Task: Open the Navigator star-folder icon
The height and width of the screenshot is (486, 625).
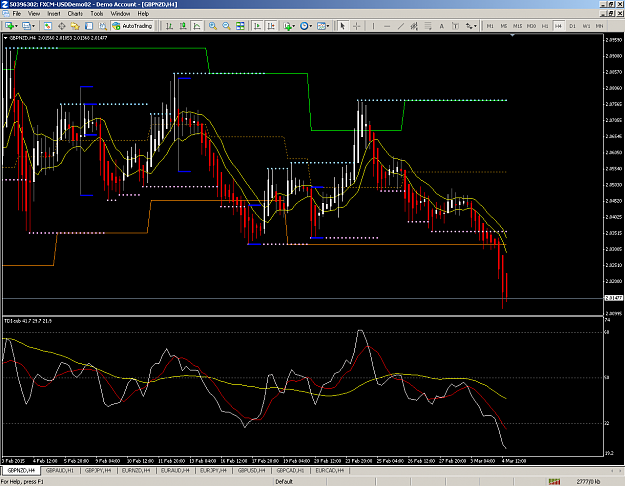Action: [x=75, y=26]
